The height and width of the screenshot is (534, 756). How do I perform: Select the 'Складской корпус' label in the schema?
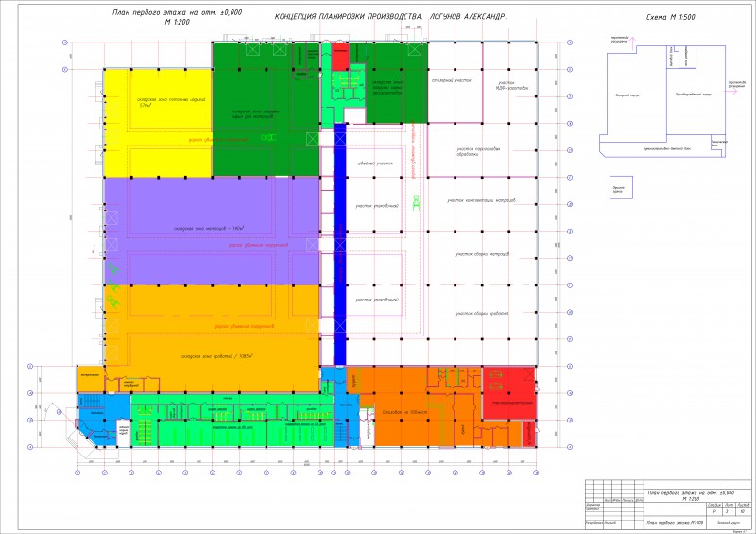pyautogui.click(x=627, y=95)
